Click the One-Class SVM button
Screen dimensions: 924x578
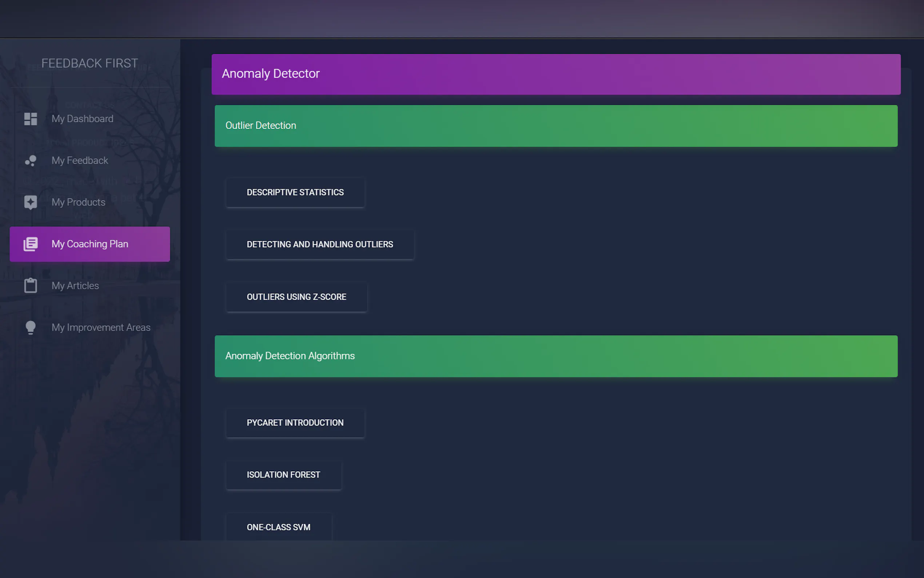point(278,527)
